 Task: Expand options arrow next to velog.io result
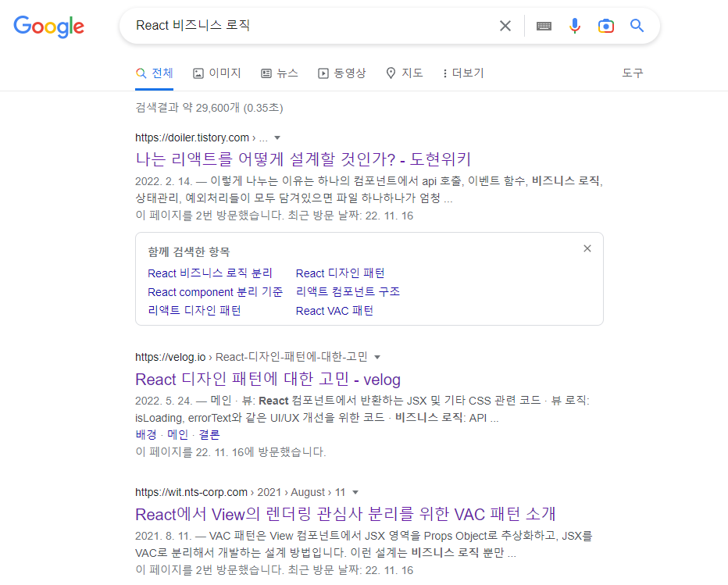377,357
